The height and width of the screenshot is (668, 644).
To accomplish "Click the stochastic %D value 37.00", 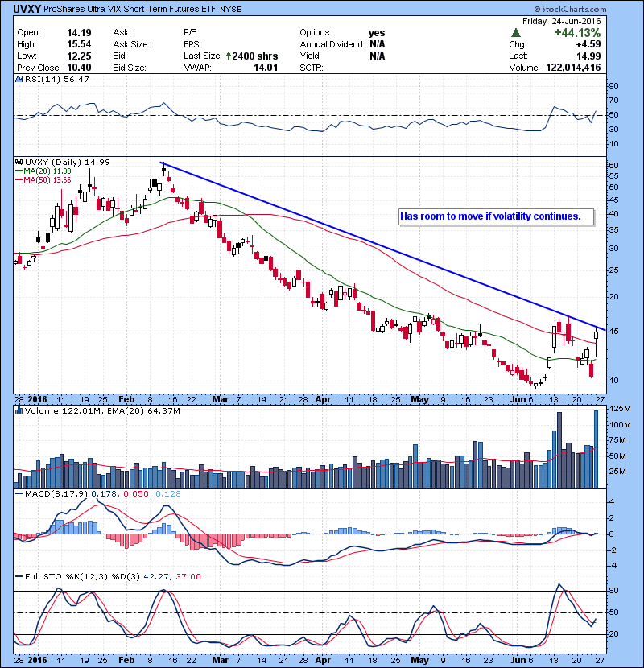I will (x=188, y=576).
